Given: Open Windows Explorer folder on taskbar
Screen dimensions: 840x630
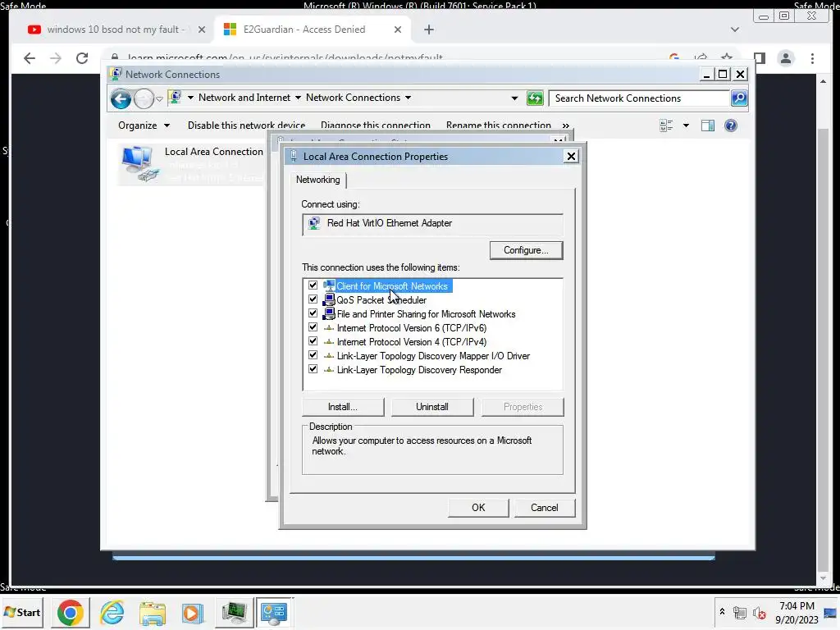Looking at the screenshot, I should tap(153, 612).
